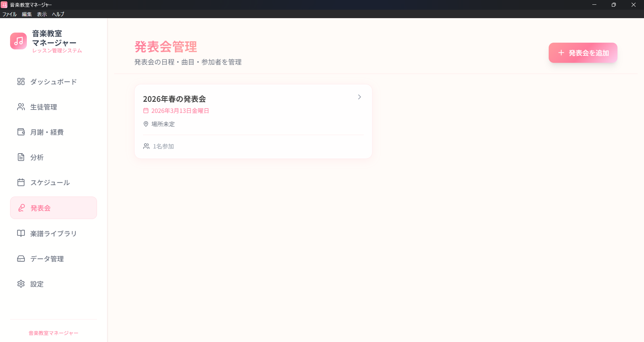Click the 分析 document icon
This screenshot has height=342, width=644.
point(20,157)
